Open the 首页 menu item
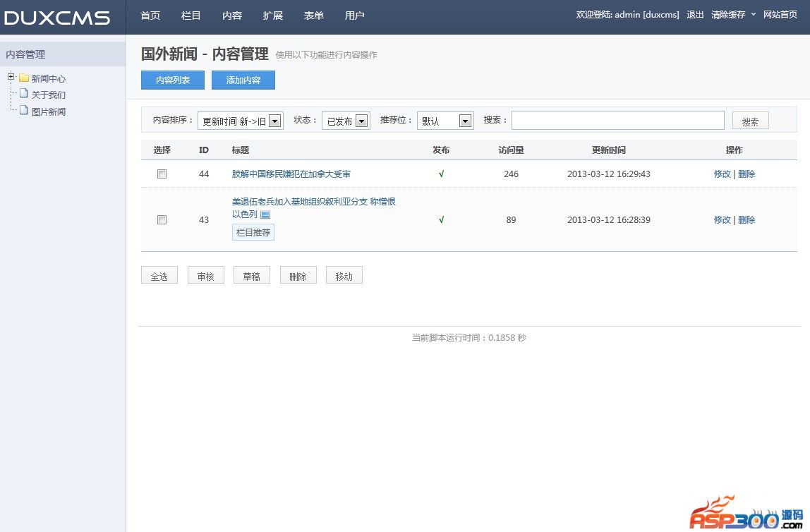Image resolution: width=810 pixels, height=532 pixels. pyautogui.click(x=150, y=16)
